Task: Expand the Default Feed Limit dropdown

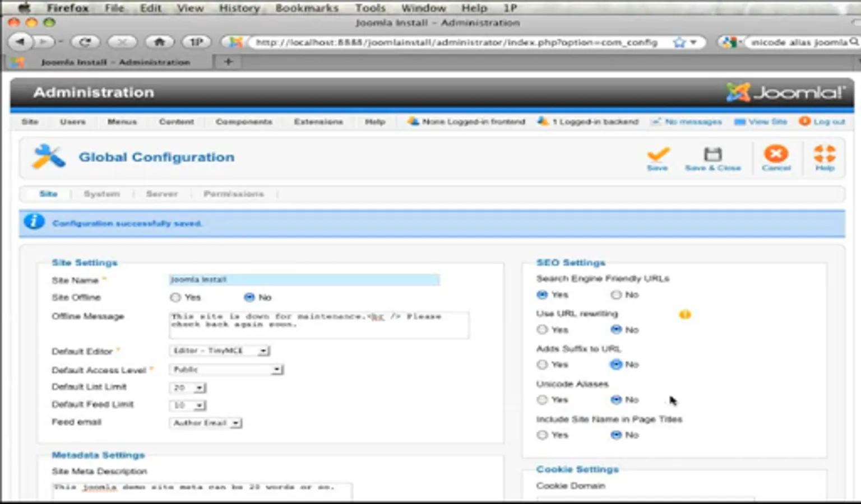Action: tap(188, 405)
